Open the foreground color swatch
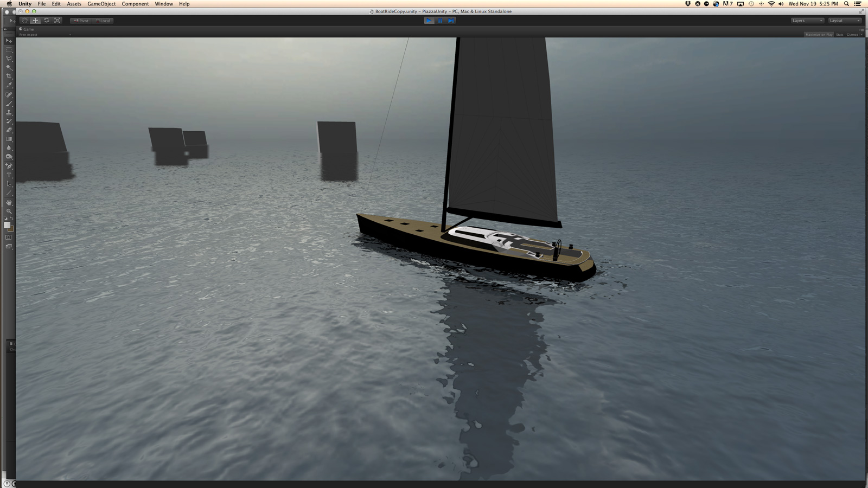Screen dimensions: 868x488 pos(7,225)
